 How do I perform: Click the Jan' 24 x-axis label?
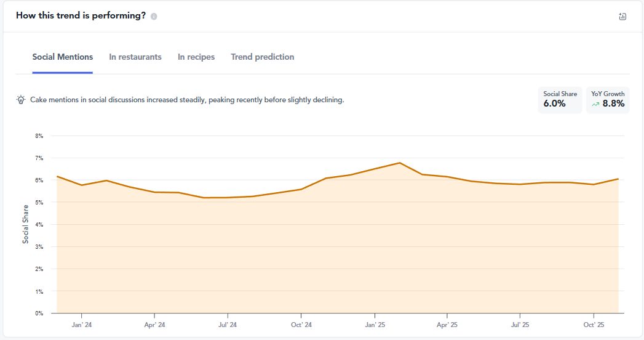82,325
